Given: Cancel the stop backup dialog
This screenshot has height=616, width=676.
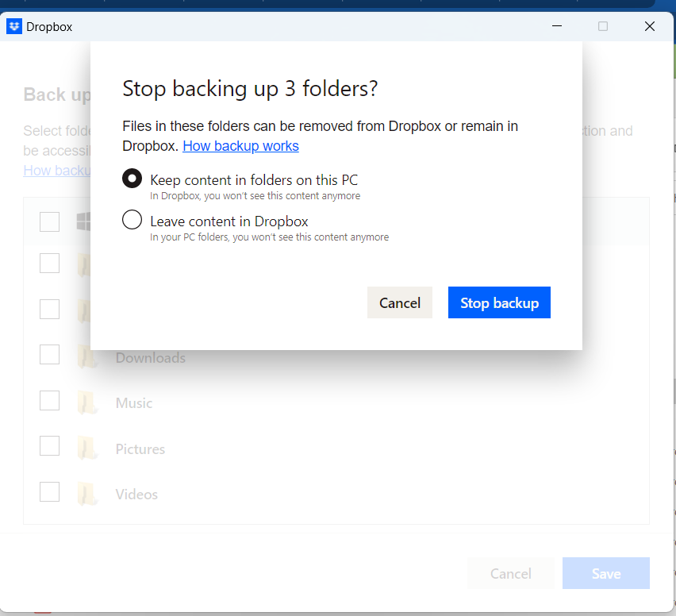Looking at the screenshot, I should [400, 302].
